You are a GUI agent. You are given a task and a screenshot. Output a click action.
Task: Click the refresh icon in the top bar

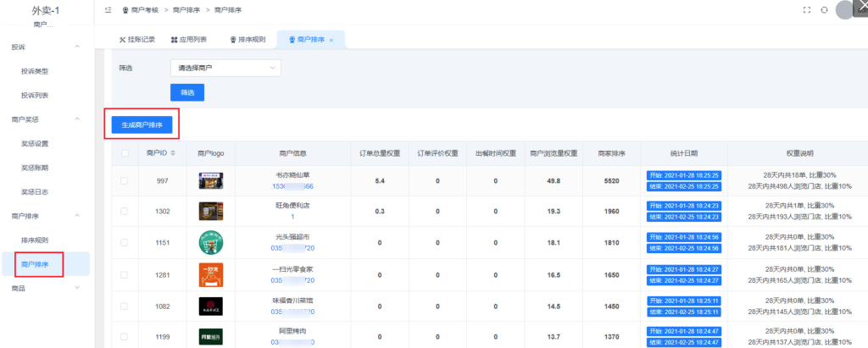[824, 9]
